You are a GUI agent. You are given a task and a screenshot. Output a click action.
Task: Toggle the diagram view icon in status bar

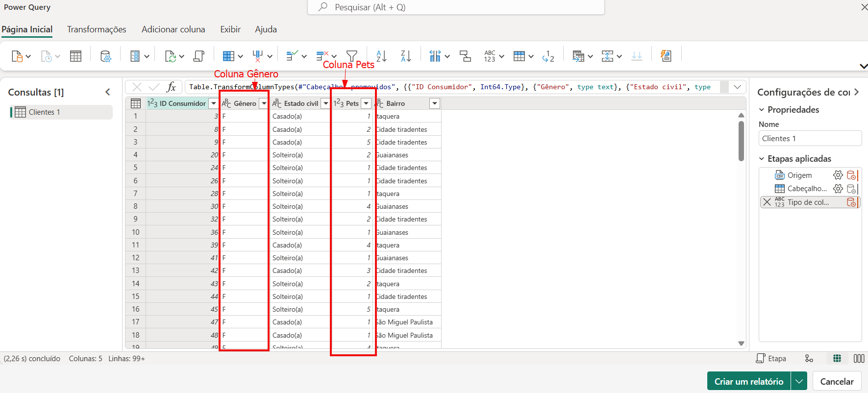point(809,359)
